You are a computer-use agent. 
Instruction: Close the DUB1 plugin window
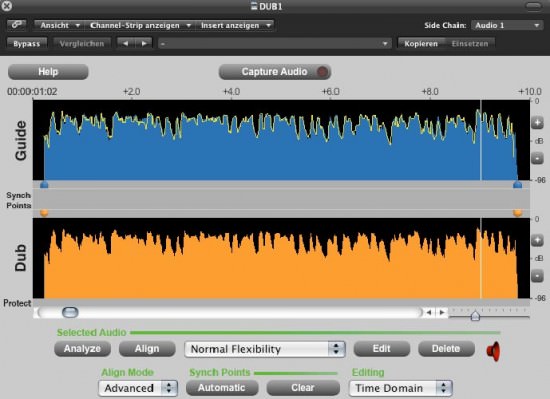point(6,6)
